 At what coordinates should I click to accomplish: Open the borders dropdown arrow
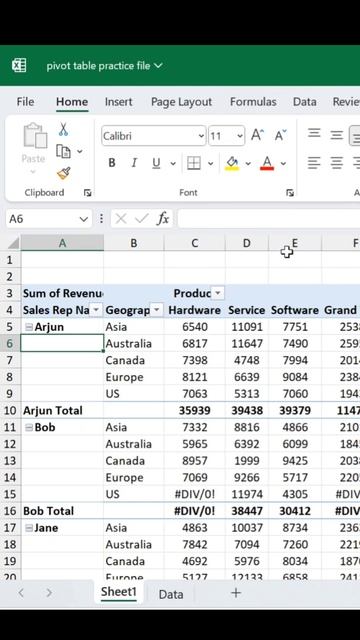(x=211, y=164)
